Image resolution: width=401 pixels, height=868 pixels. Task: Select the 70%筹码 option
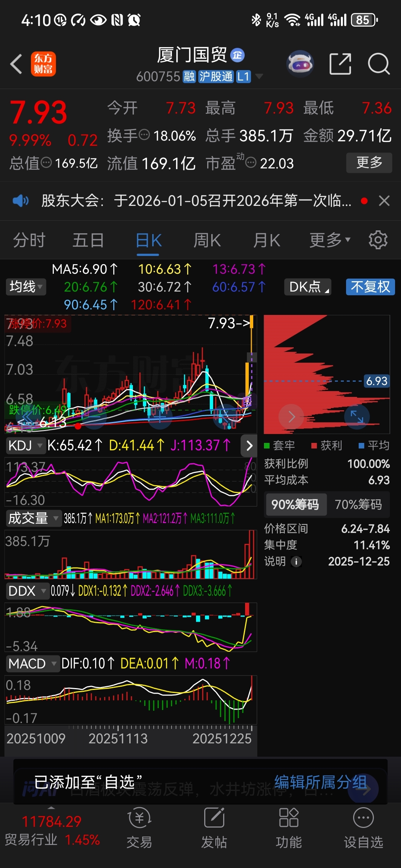point(358,504)
